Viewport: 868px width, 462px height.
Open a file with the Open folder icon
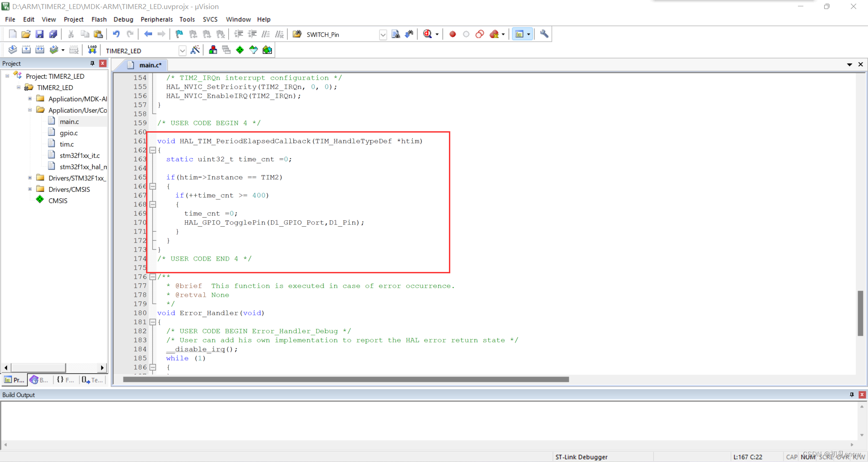(26, 34)
